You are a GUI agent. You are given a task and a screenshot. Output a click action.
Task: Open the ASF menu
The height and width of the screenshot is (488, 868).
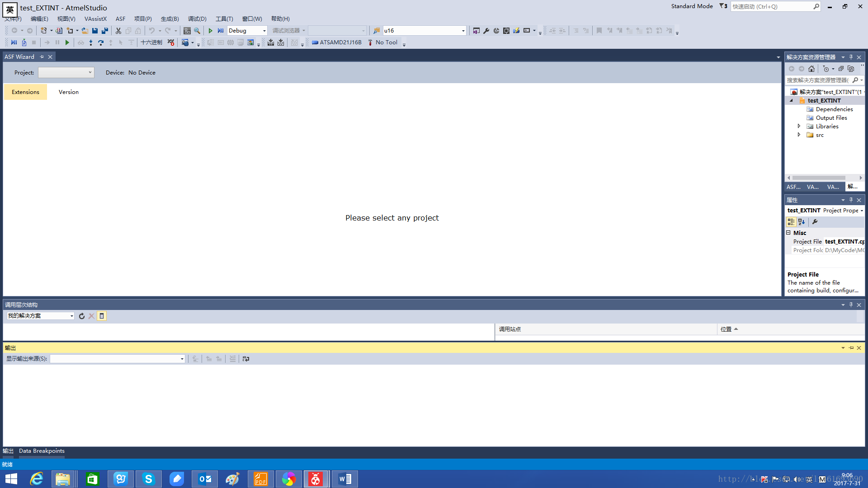tap(120, 19)
